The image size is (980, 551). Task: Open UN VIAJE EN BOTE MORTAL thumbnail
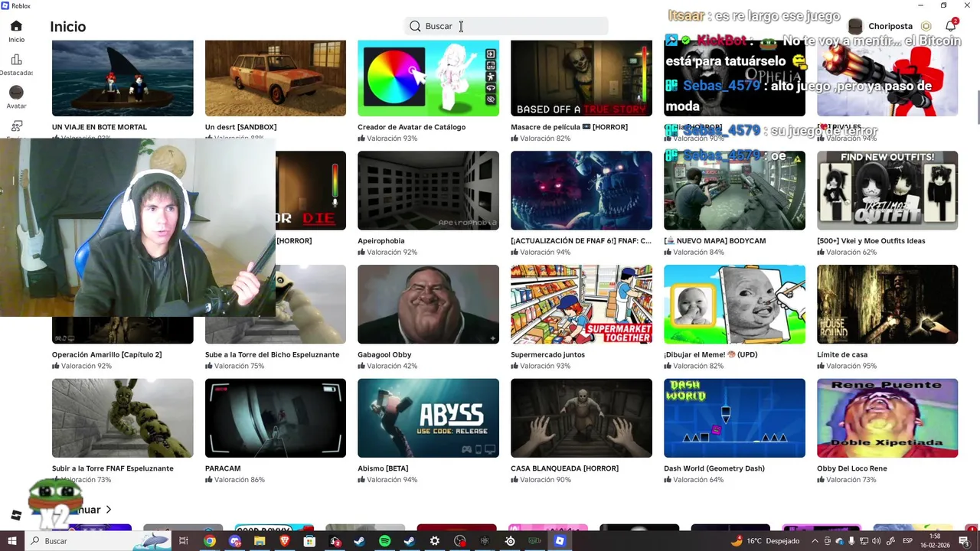point(122,78)
